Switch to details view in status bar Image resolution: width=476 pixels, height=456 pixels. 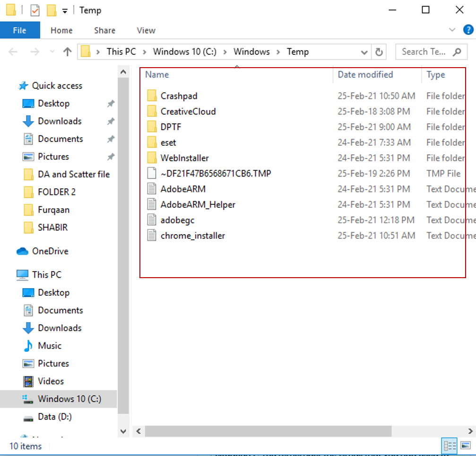point(449,445)
